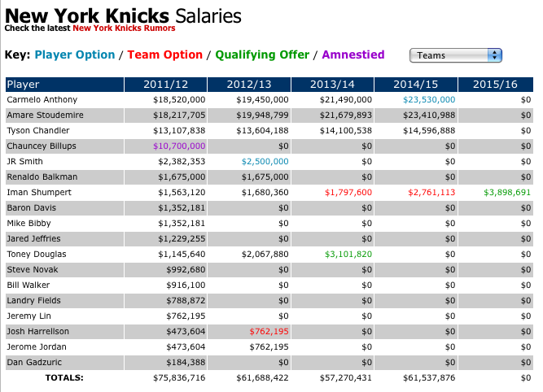Select the Landry Fields player name
This screenshot has width=543, height=392.
coord(33,301)
